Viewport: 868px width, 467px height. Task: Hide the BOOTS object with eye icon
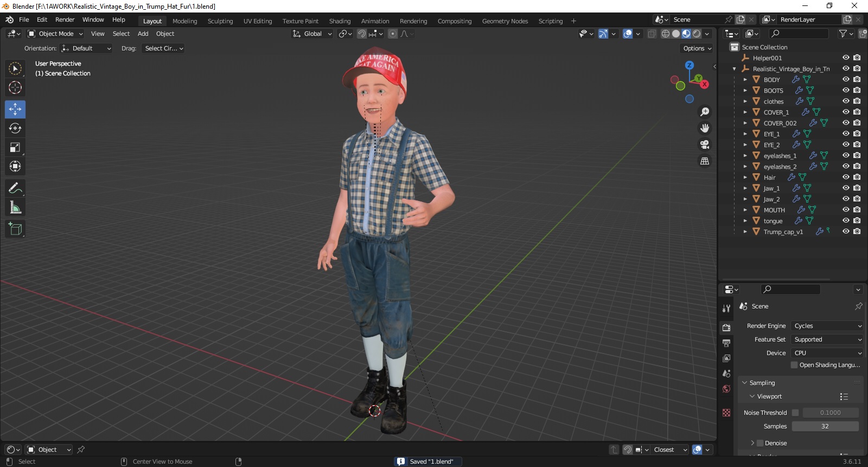point(846,90)
